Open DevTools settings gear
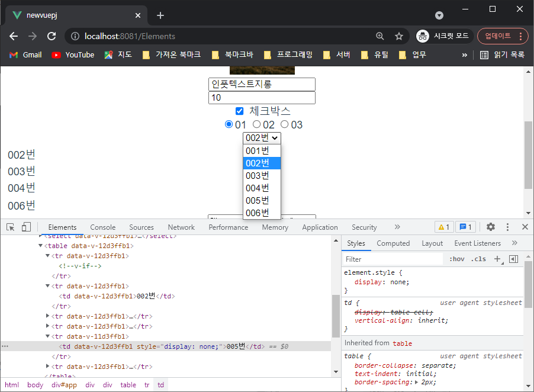The image size is (534, 392). 491,227
